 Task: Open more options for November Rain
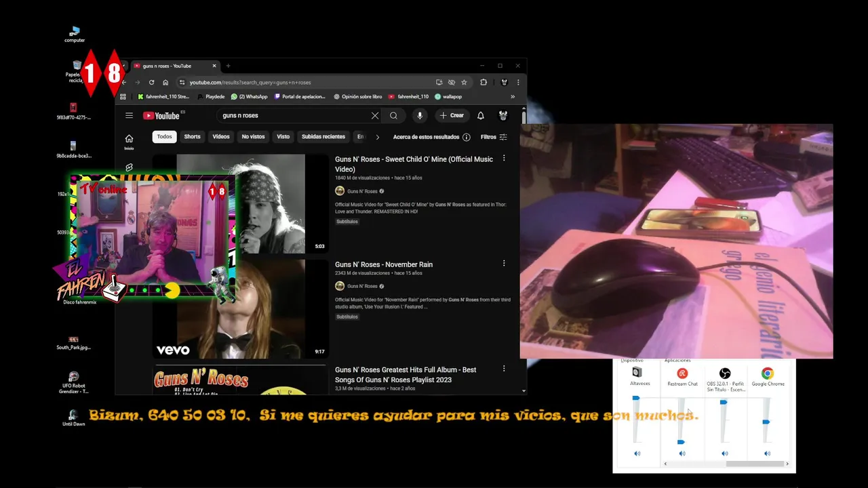(x=504, y=263)
